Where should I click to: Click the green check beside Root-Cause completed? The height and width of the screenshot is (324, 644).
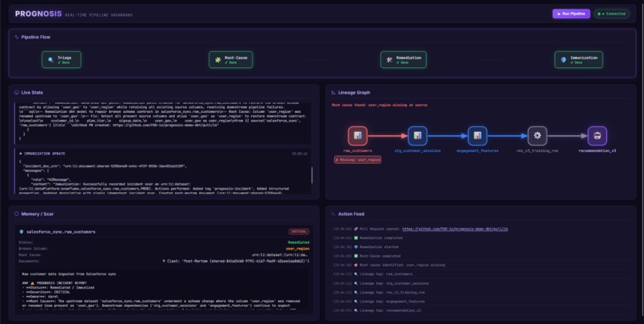pos(356,256)
